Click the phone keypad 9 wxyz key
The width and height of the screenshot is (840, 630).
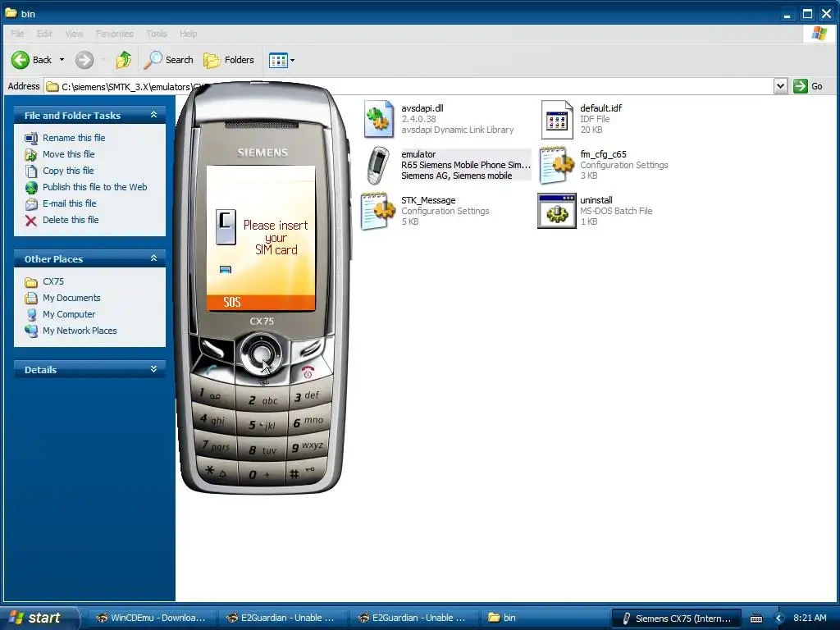[x=308, y=446]
